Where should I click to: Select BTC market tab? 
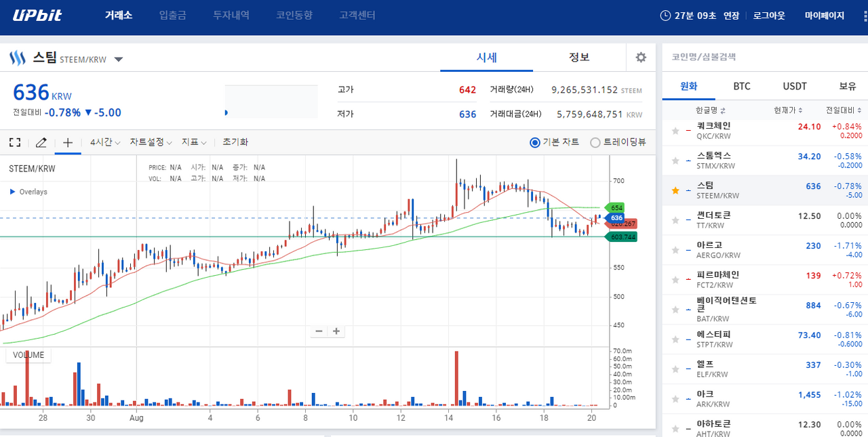click(x=742, y=86)
